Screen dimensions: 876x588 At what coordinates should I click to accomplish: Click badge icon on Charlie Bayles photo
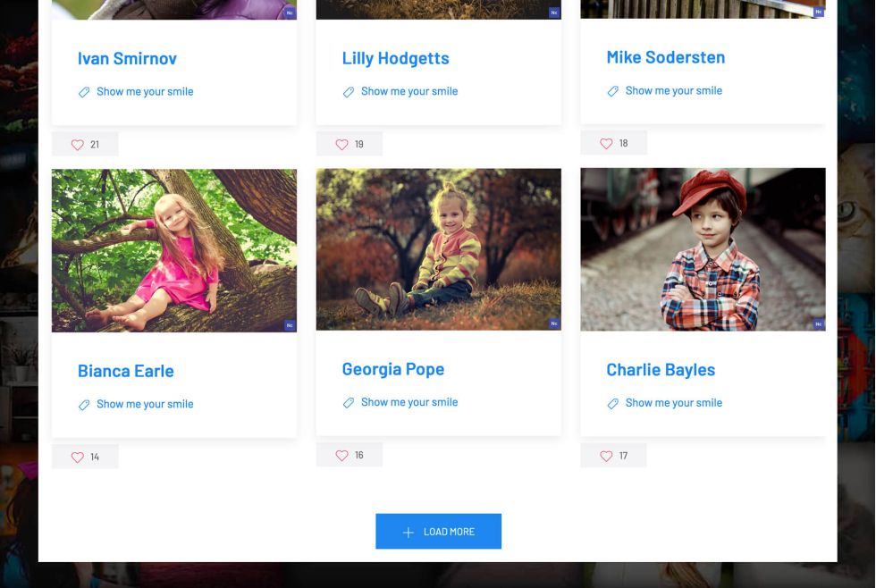(818, 324)
